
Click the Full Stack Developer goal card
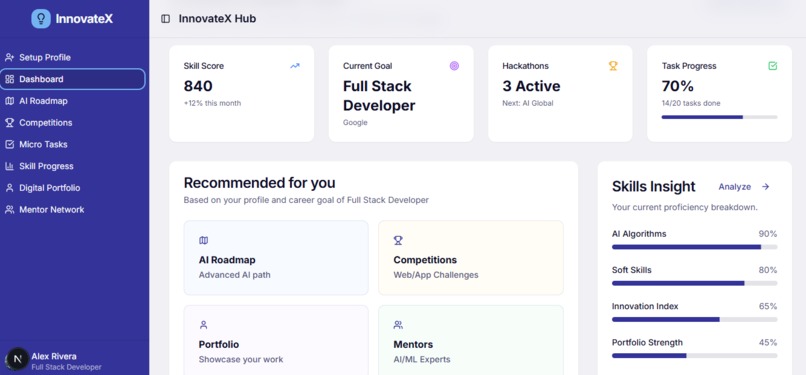point(401,93)
